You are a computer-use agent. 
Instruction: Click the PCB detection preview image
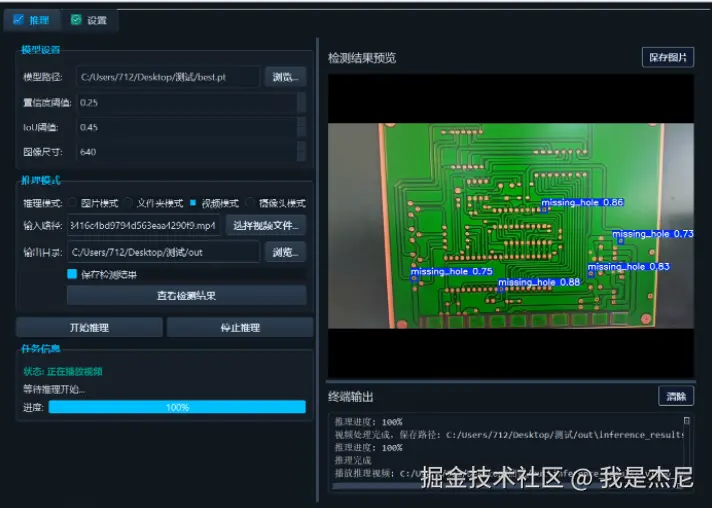click(511, 226)
